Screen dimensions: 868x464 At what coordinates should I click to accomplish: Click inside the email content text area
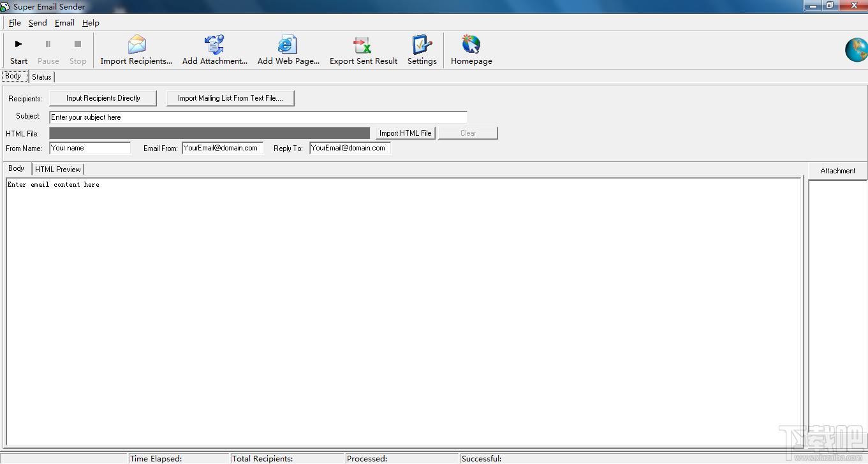(x=404, y=312)
